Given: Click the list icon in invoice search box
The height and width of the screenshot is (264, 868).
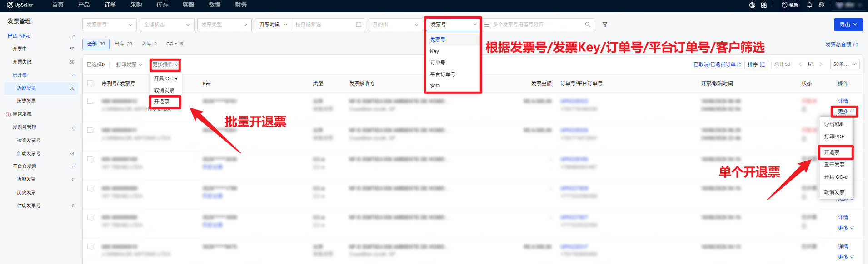Looking at the screenshot, I should pyautogui.click(x=487, y=24).
